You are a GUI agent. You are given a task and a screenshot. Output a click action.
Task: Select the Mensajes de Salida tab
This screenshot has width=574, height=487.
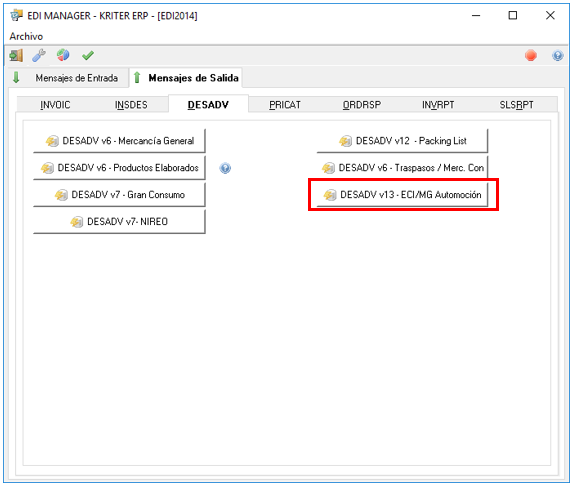coord(186,78)
